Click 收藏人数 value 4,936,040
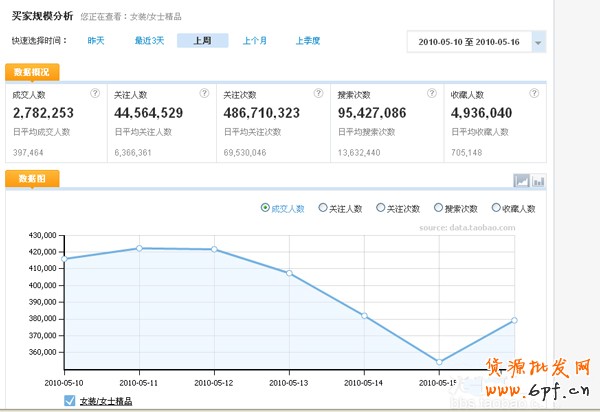The image size is (600, 412). (481, 113)
